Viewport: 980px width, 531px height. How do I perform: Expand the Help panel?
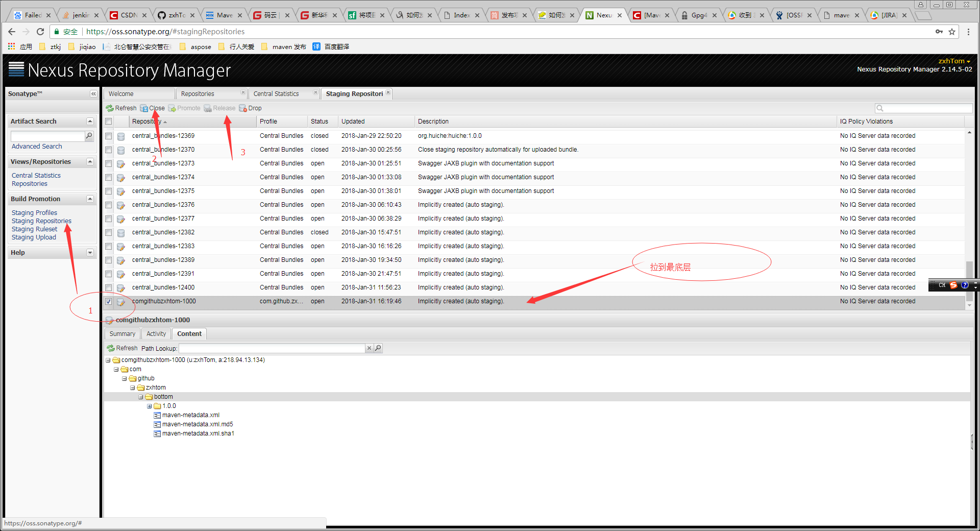90,253
